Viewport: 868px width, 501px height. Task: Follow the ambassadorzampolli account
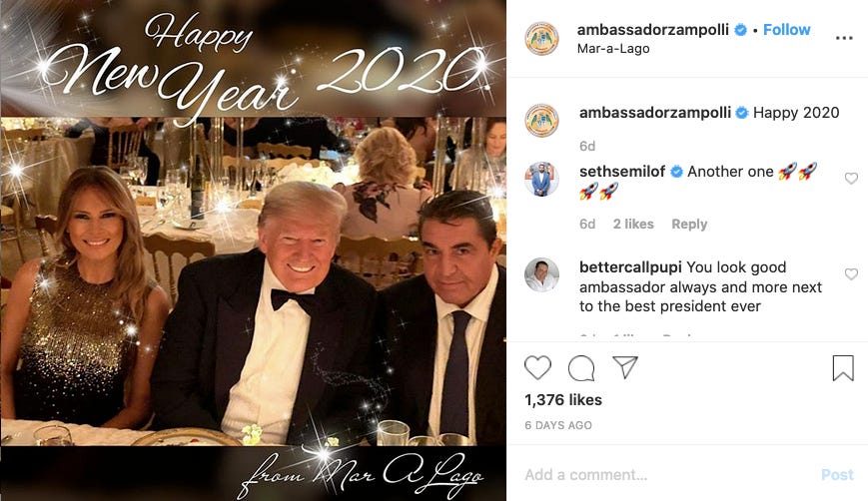pos(787,30)
